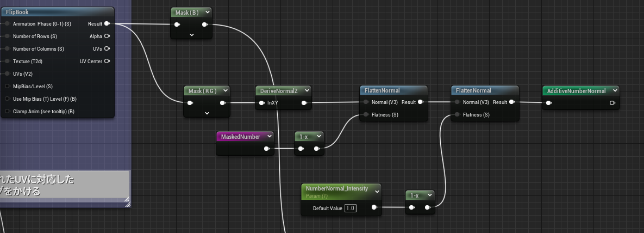Screen dimensions: 644x233
Task: Click first FlattenNormal Flatness (S) input pin
Action: tap(366, 114)
